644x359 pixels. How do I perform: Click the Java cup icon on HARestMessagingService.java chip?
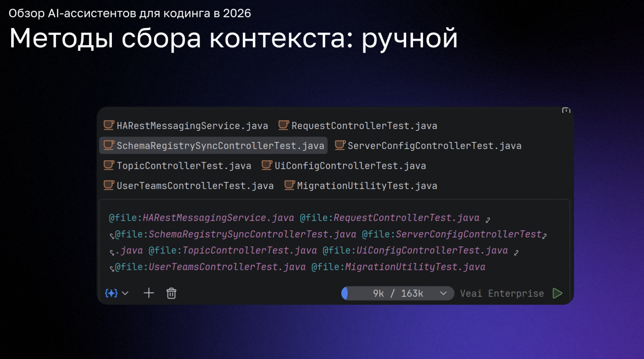click(109, 125)
